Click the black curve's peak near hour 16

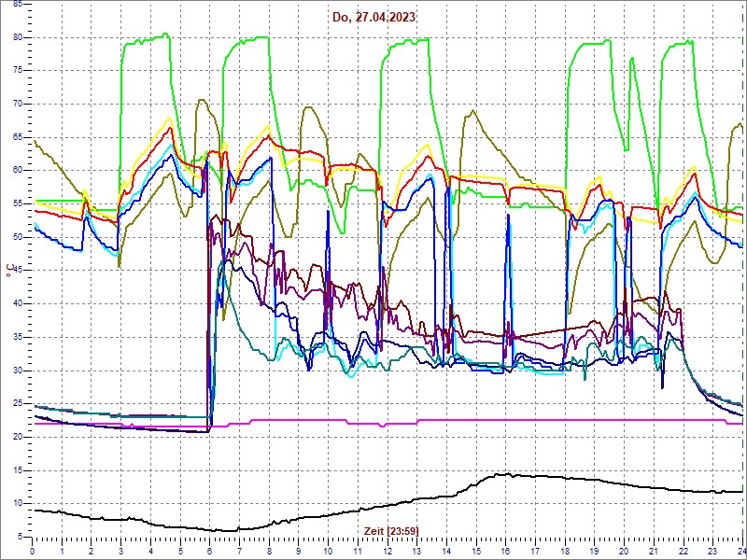pos(504,474)
